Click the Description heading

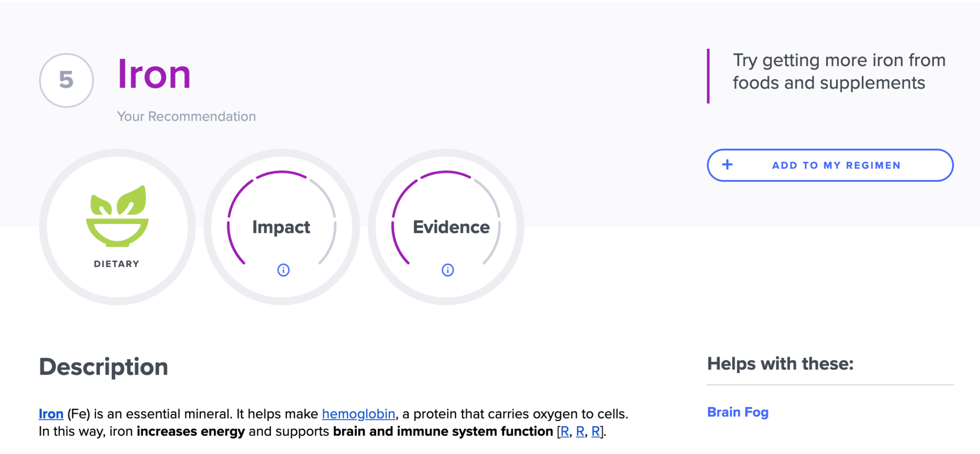[x=103, y=367]
